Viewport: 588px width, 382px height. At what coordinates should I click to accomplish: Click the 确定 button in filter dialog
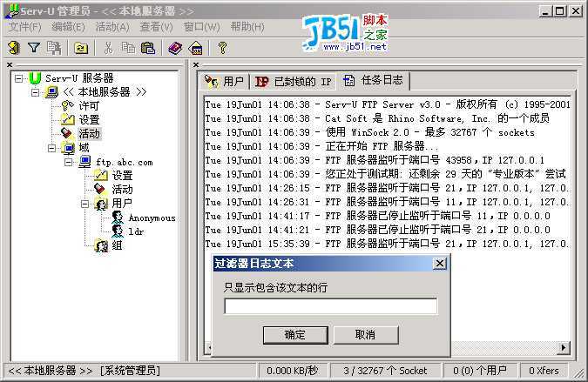click(295, 335)
